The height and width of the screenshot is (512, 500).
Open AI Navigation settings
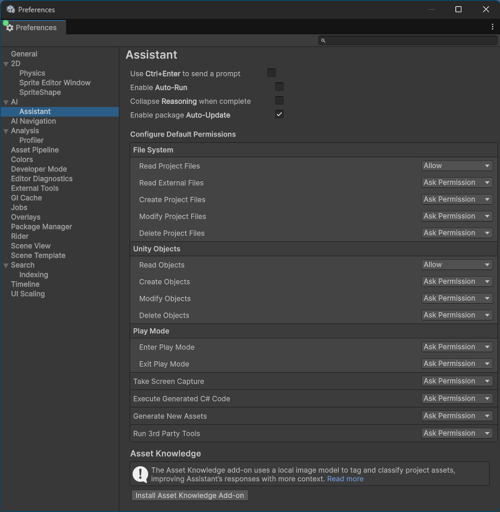[x=33, y=121]
